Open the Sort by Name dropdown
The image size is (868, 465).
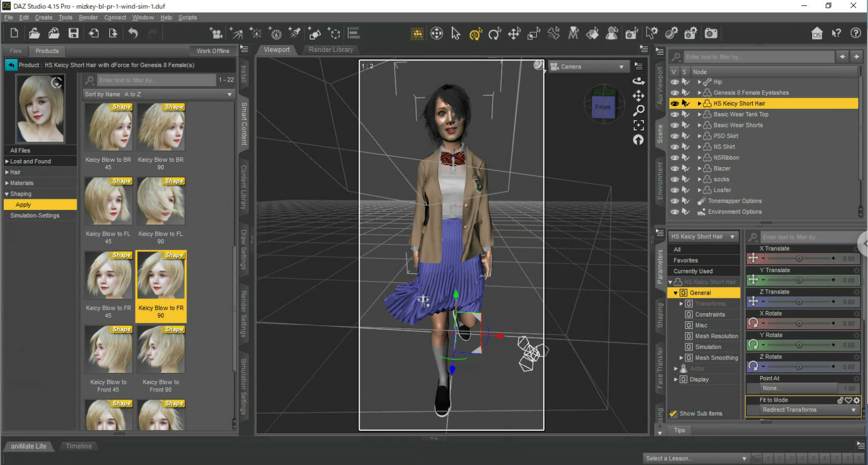pos(159,94)
